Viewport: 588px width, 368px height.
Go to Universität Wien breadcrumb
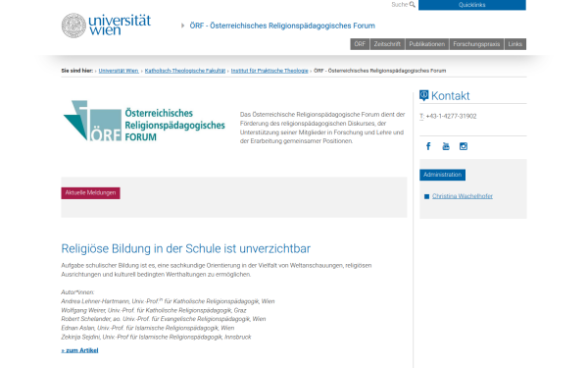click(119, 71)
